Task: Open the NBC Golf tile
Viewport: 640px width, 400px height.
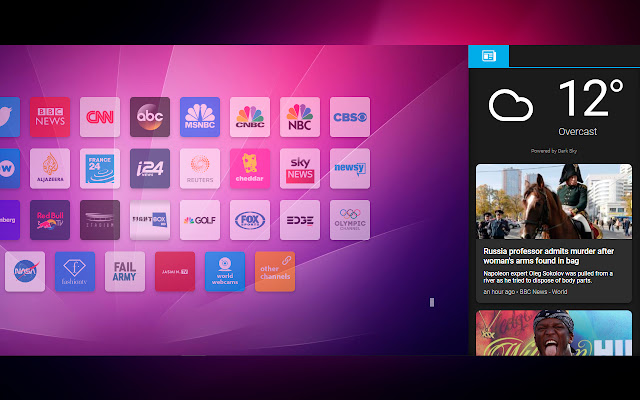Action: (x=200, y=220)
